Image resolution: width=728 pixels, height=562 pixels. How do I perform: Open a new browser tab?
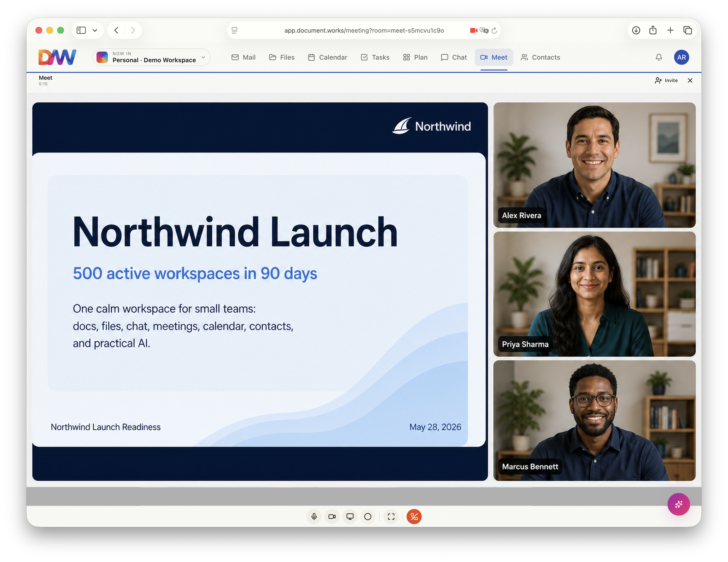pyautogui.click(x=670, y=30)
